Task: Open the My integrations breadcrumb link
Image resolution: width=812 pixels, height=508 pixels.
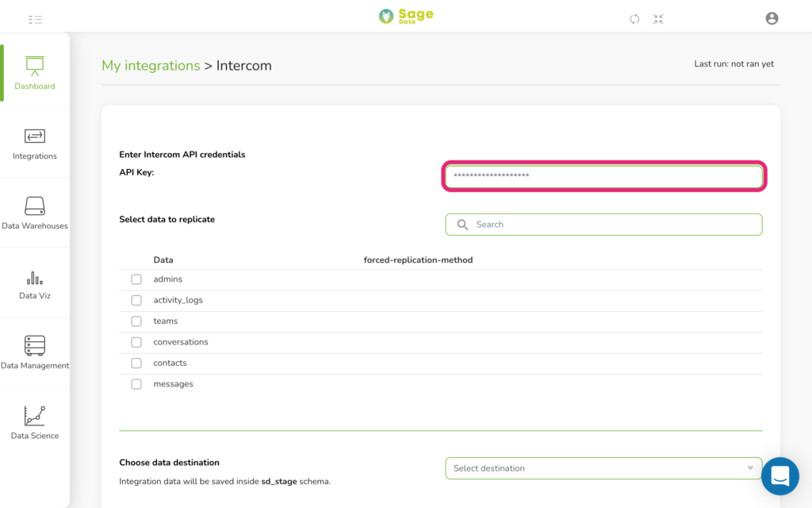Action: pos(151,66)
